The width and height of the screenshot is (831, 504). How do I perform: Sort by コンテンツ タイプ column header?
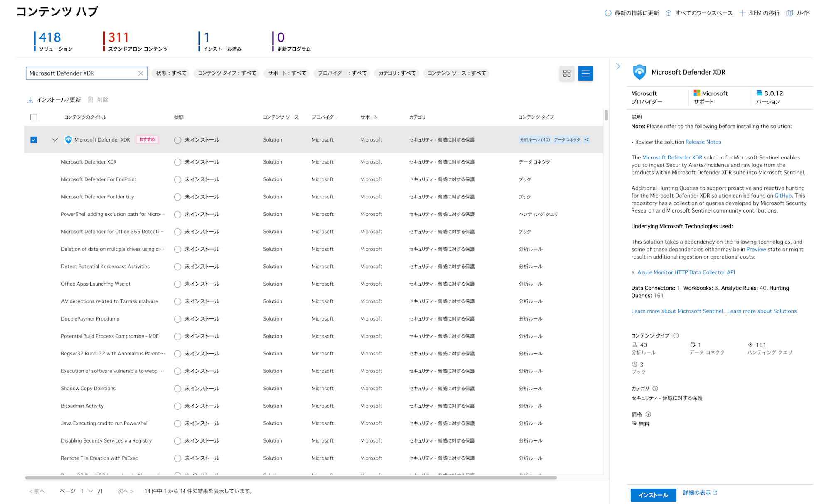coord(536,117)
